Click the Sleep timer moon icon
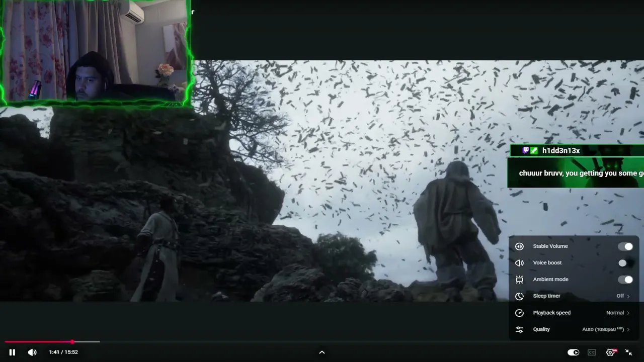Screen dimensions: 644x362 [x=520, y=296]
